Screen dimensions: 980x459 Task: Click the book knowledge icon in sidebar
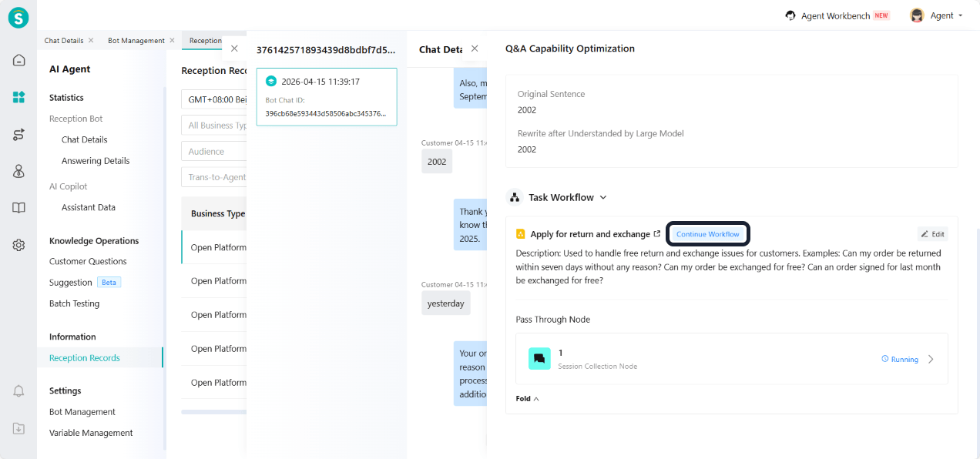(x=18, y=208)
